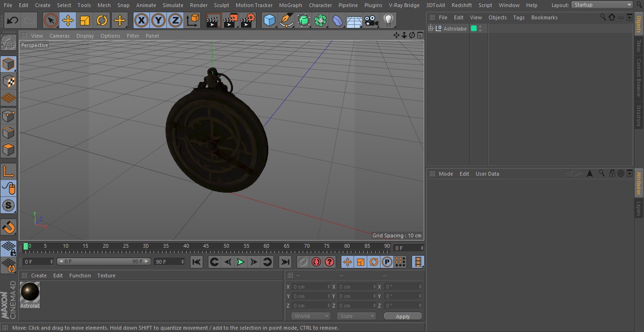
Task: Toggle autokeying button
Action: click(x=316, y=262)
